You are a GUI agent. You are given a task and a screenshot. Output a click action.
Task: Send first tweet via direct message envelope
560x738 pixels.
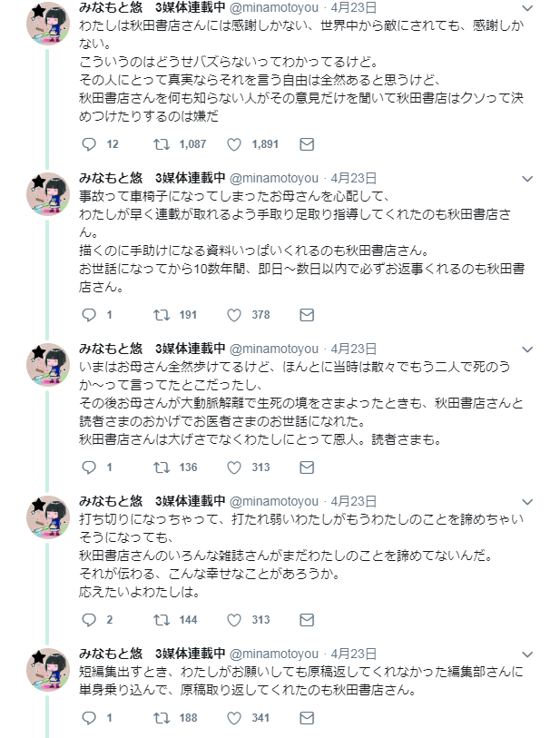(307, 144)
